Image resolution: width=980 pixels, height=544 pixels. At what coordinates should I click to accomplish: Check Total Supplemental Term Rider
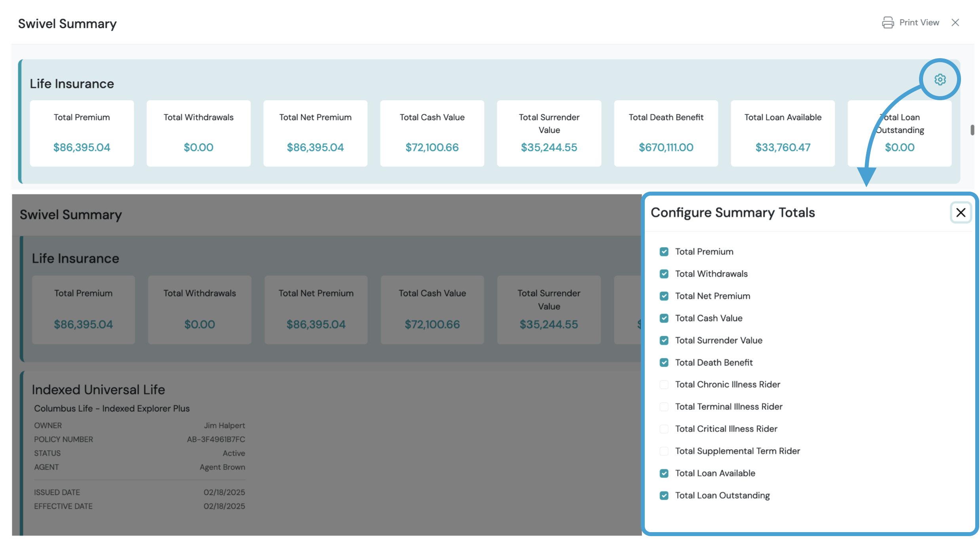point(664,451)
